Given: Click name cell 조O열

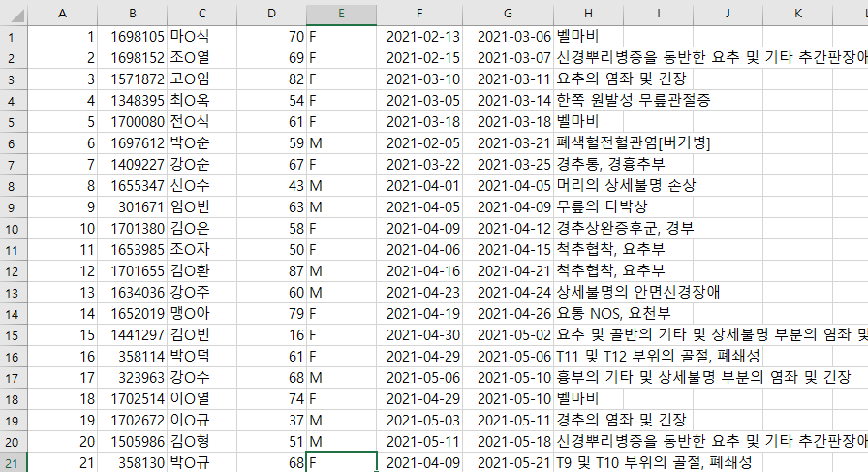Looking at the screenshot, I should click(x=201, y=57).
